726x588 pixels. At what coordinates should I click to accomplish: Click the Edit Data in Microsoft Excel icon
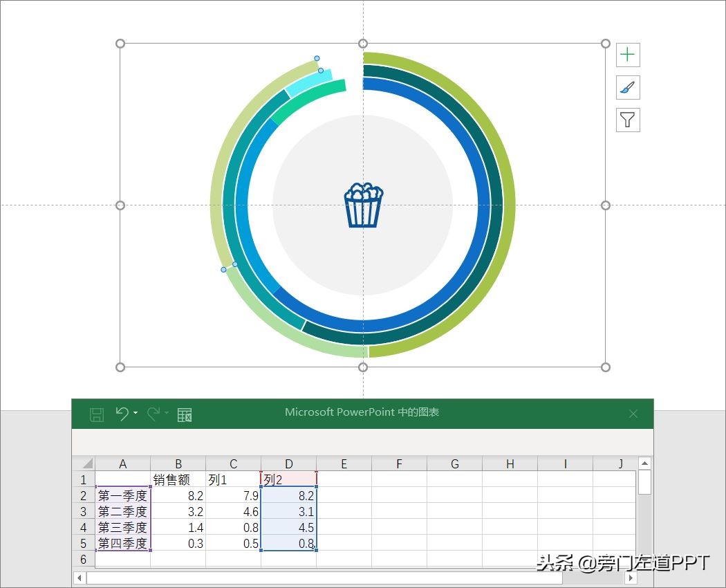point(184,413)
